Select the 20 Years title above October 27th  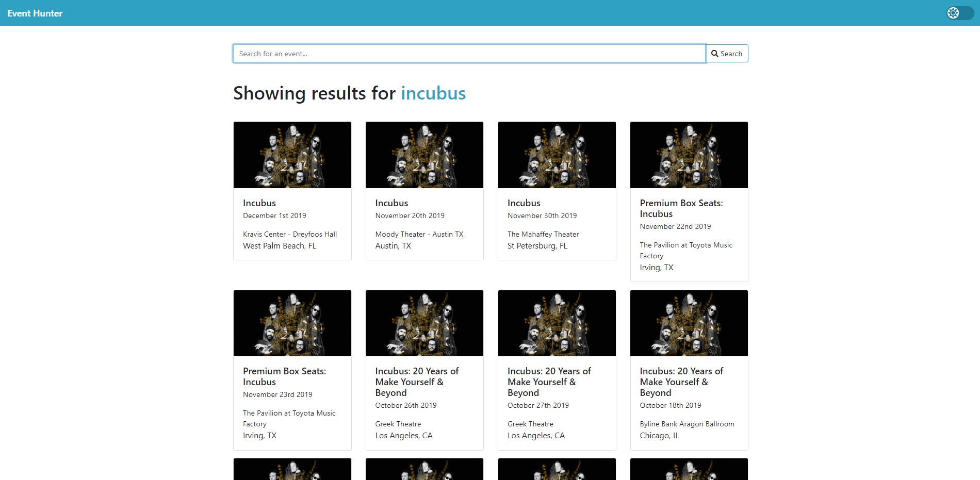tap(549, 382)
